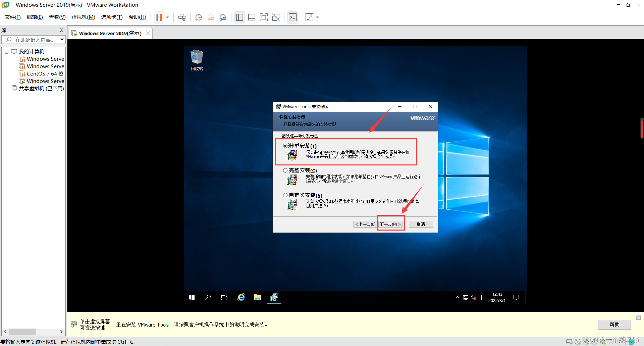This screenshot has height=346, width=644.
Task: Enter full screen mode icon
Action: coord(264,17)
